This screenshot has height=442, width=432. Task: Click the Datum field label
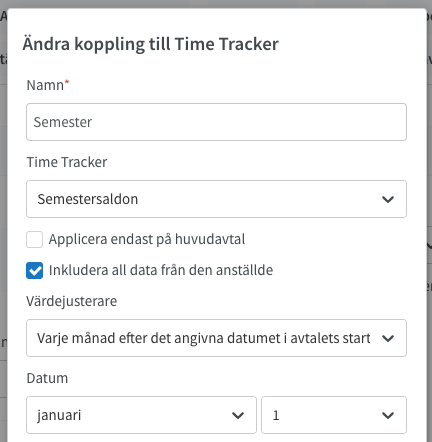point(47,378)
